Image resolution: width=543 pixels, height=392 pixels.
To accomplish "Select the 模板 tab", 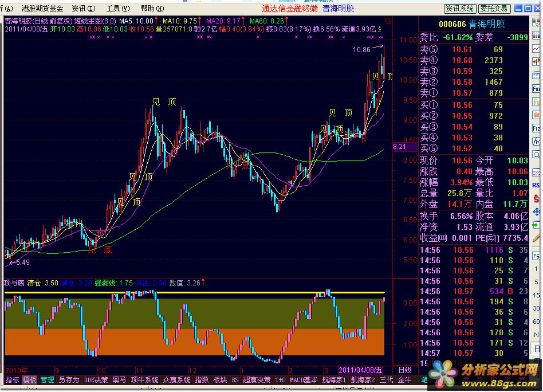I will [x=29, y=380].
